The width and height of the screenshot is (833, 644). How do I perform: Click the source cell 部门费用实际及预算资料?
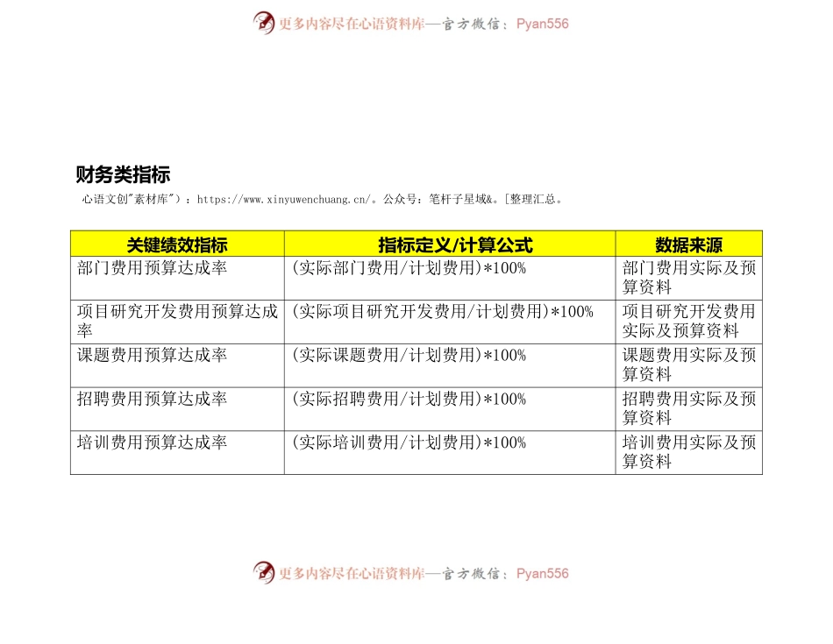pyautogui.click(x=689, y=279)
